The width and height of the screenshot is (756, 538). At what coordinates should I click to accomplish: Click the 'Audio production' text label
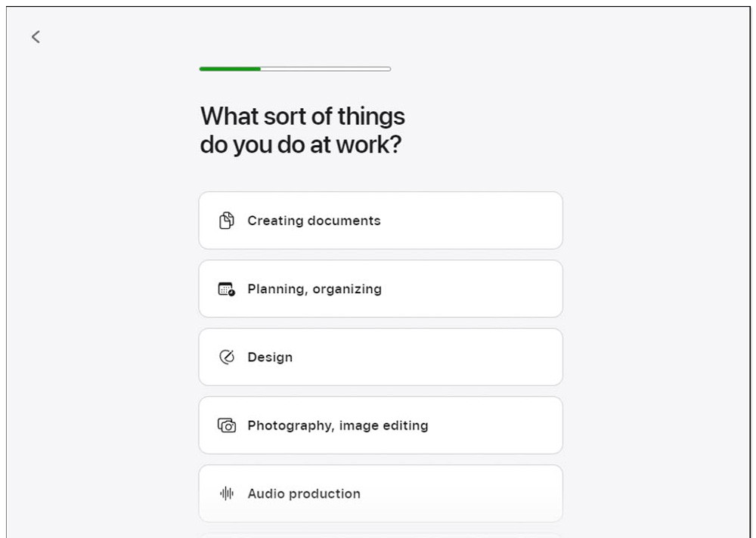click(304, 493)
